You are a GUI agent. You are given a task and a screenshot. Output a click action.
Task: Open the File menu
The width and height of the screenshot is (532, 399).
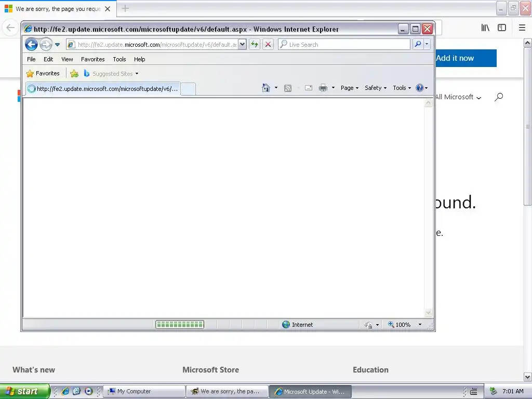(x=31, y=59)
